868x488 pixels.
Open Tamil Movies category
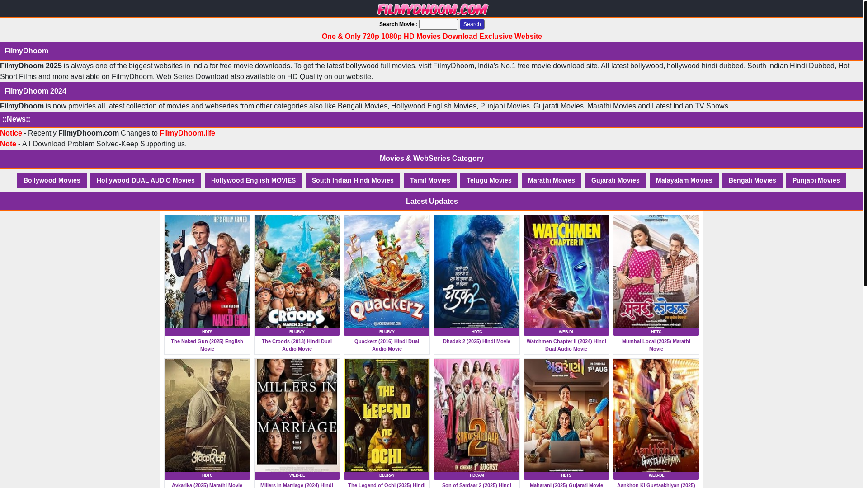430,180
